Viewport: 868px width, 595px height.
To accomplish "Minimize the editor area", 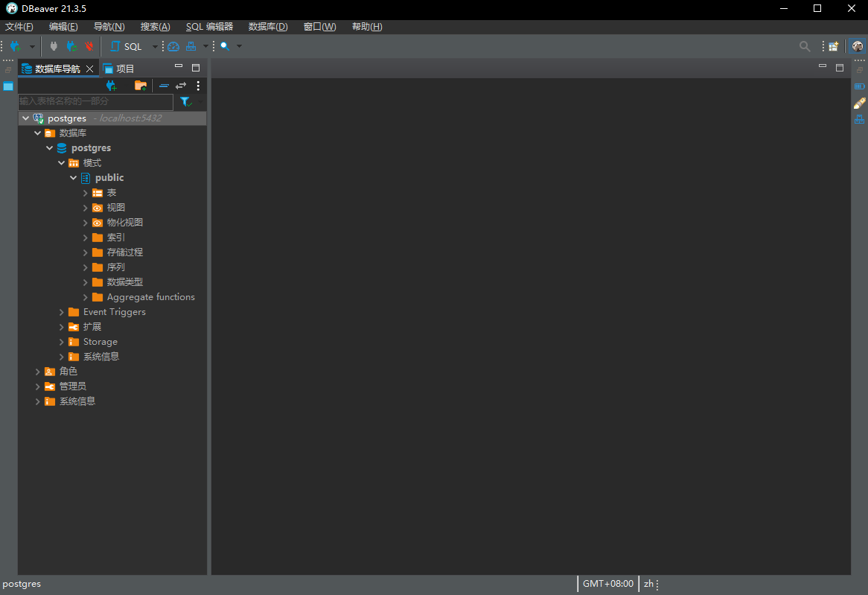I will point(823,66).
